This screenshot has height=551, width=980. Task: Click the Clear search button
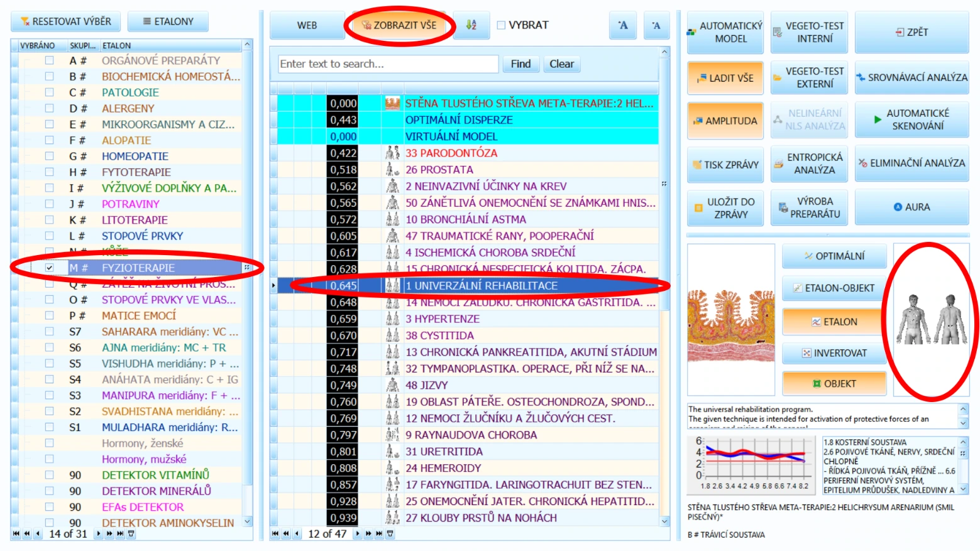pos(561,64)
